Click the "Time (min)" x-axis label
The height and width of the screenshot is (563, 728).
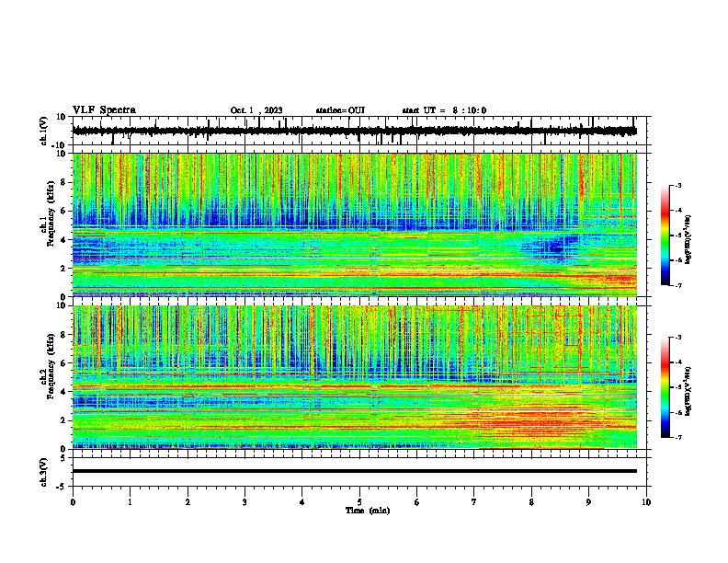pyautogui.click(x=368, y=511)
